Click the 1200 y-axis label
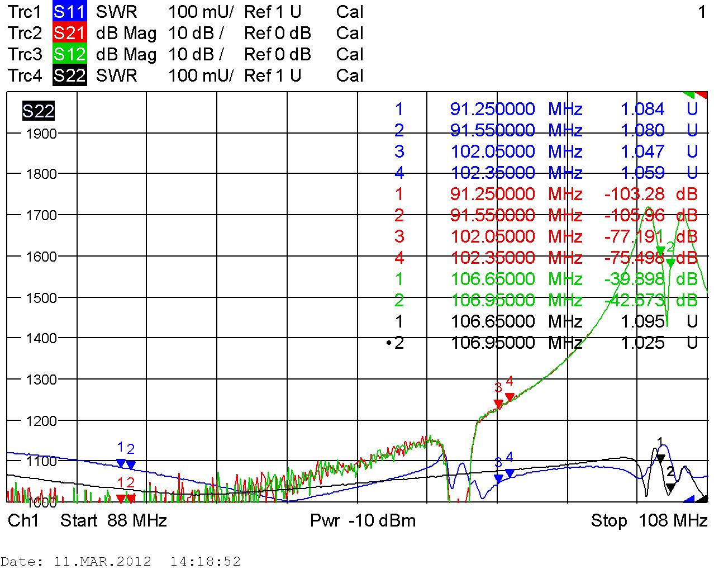The image size is (714, 588). tap(41, 420)
